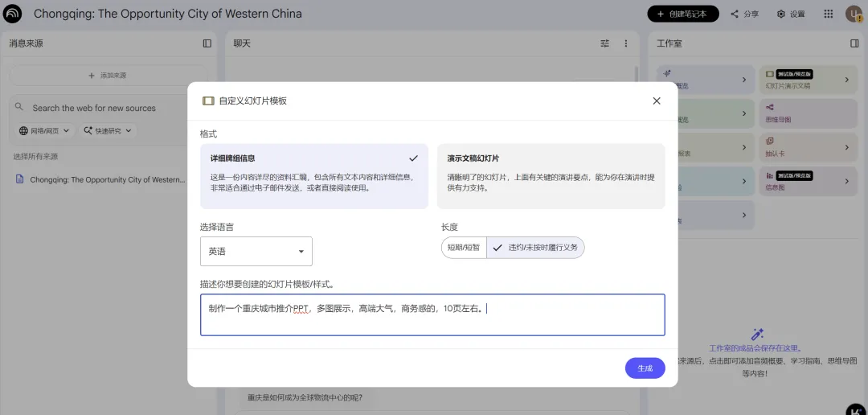Click the 选择语言 label
The image size is (868, 415).
tap(217, 227)
